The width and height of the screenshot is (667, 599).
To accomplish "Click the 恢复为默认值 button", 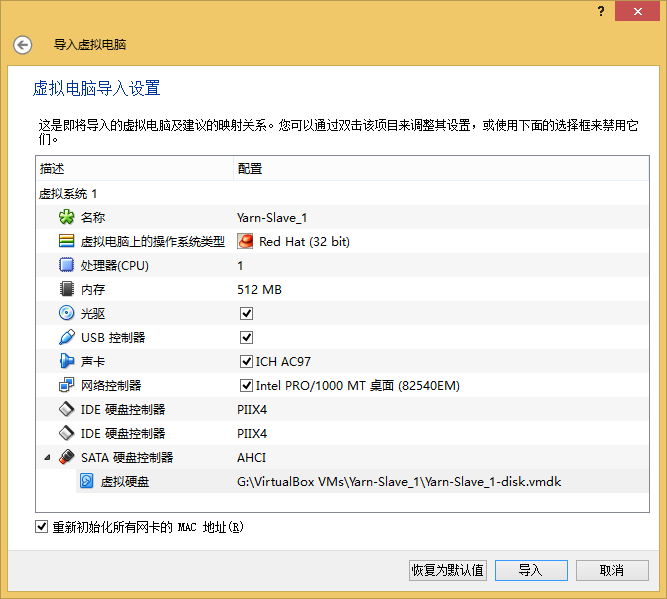I will click(448, 570).
